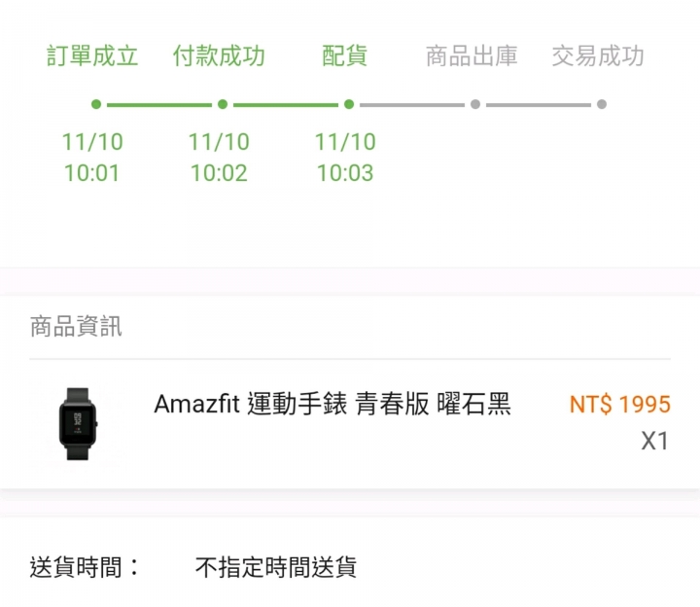This screenshot has height=607, width=700.
Task: Select the green progress dot under 配貨
Action: point(349,104)
